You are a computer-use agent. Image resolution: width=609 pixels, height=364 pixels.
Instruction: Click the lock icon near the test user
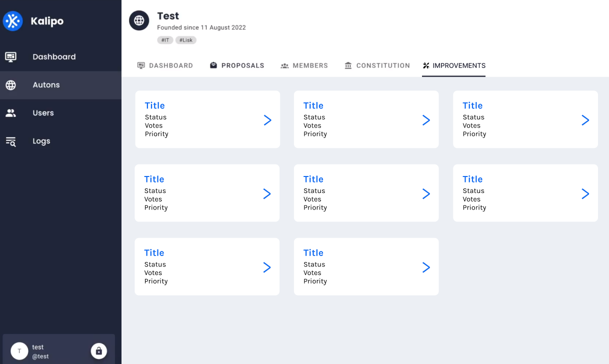coord(98,350)
